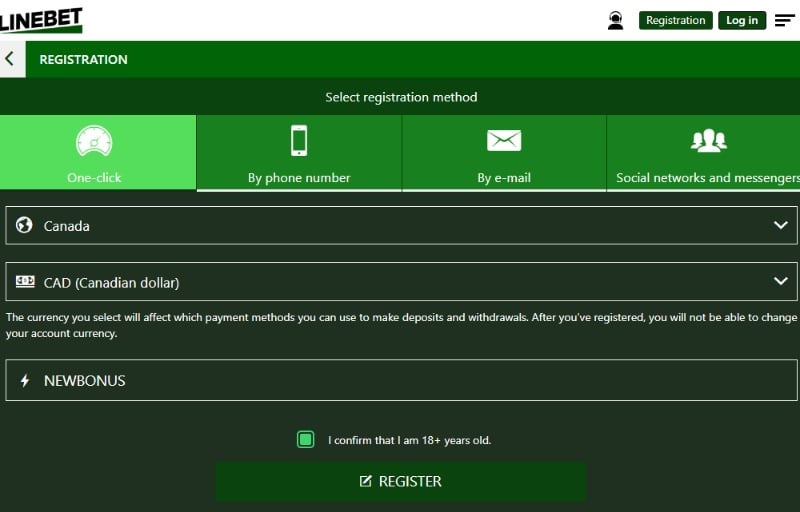Click the pencil icon on the Register button
The height and width of the screenshot is (512, 800).
365,481
